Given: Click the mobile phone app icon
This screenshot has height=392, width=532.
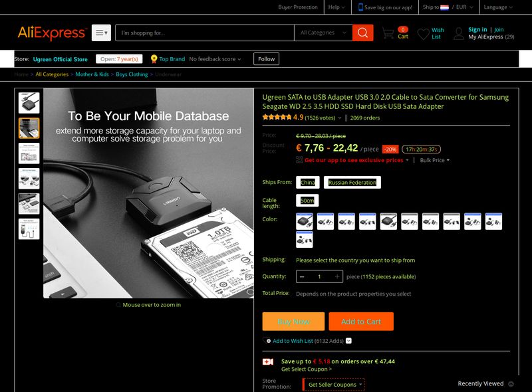Looking at the screenshot, I should [x=360, y=7].
